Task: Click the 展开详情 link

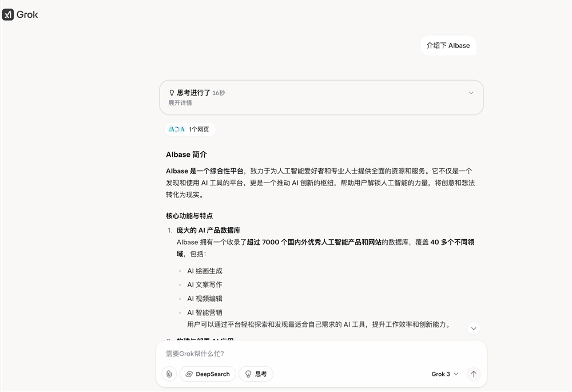Action: pos(180,103)
